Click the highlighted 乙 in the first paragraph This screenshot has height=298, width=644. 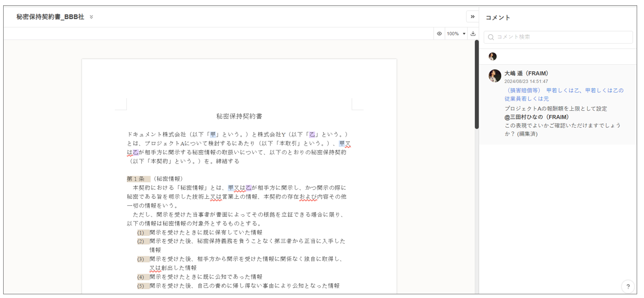pos(312,134)
